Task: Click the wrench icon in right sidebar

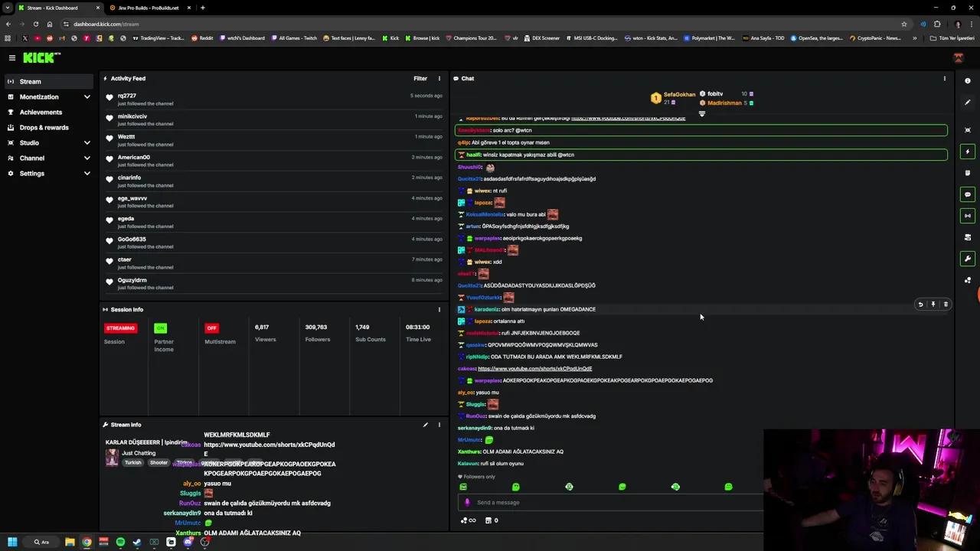Action: coord(968,259)
